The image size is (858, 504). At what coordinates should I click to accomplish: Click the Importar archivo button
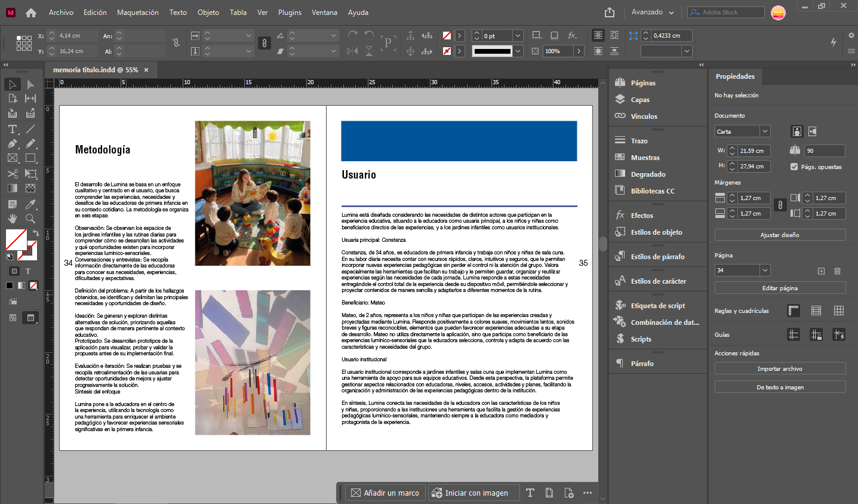[x=780, y=368]
